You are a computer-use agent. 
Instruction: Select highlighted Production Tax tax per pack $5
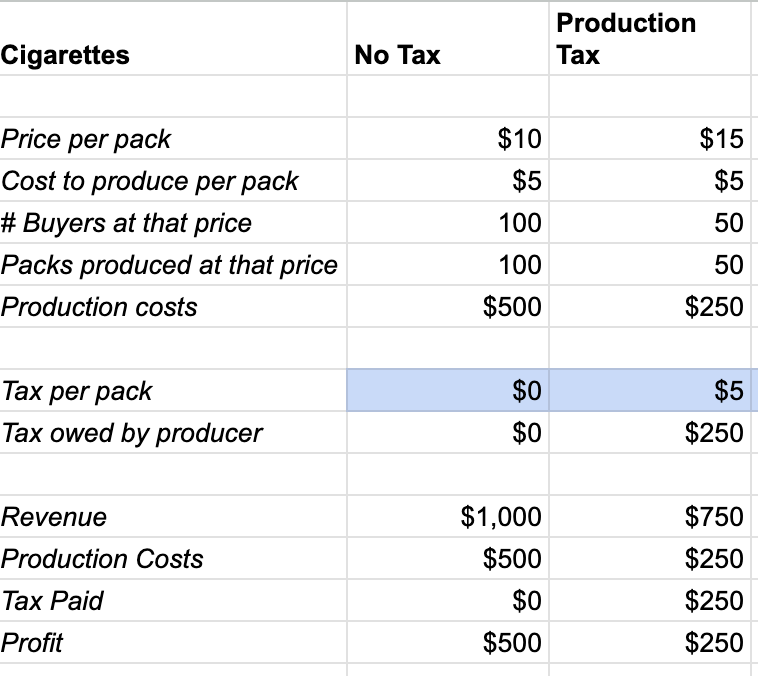(650, 390)
